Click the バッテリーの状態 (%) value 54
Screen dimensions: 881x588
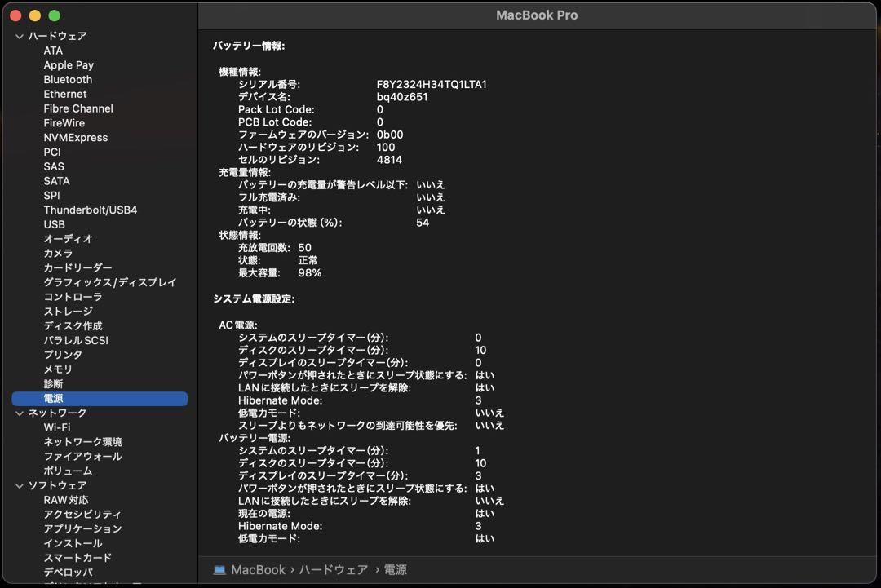(423, 223)
